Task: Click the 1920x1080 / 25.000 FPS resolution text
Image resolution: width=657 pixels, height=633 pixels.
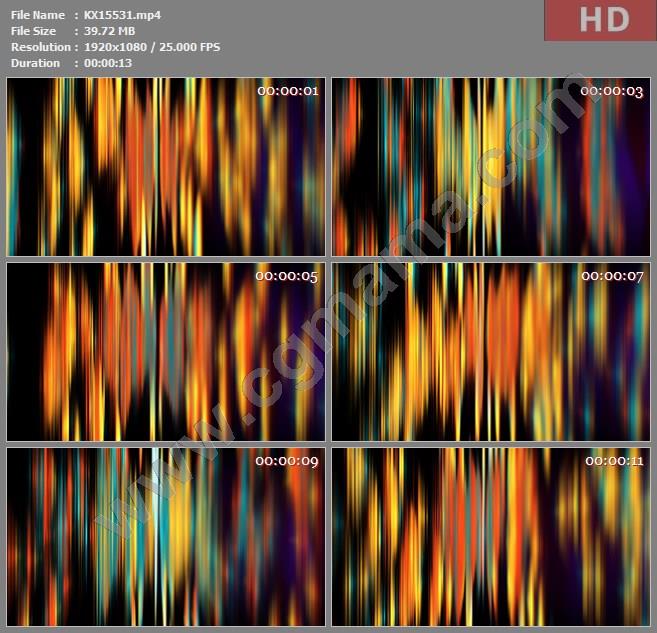Action: tap(152, 47)
